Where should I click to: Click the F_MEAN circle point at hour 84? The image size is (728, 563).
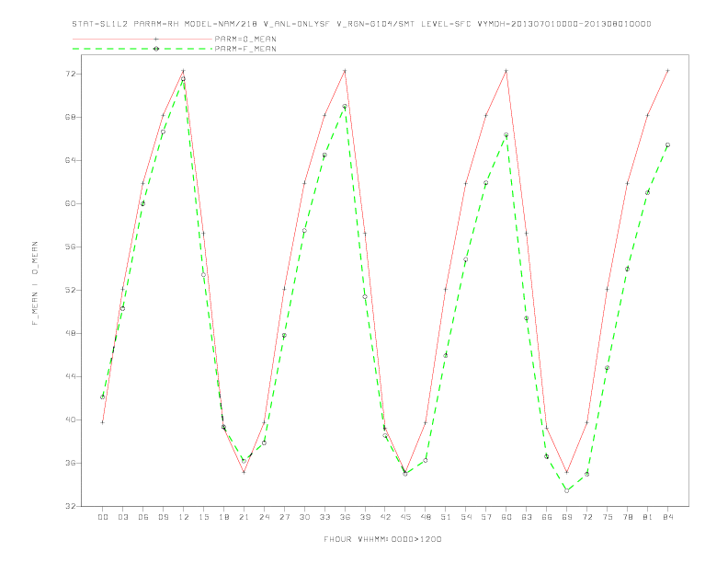click(x=667, y=145)
